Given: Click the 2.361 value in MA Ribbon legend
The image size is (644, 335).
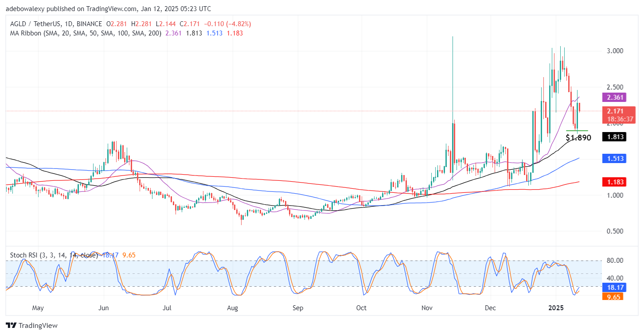Looking at the screenshot, I should pyautogui.click(x=173, y=33).
